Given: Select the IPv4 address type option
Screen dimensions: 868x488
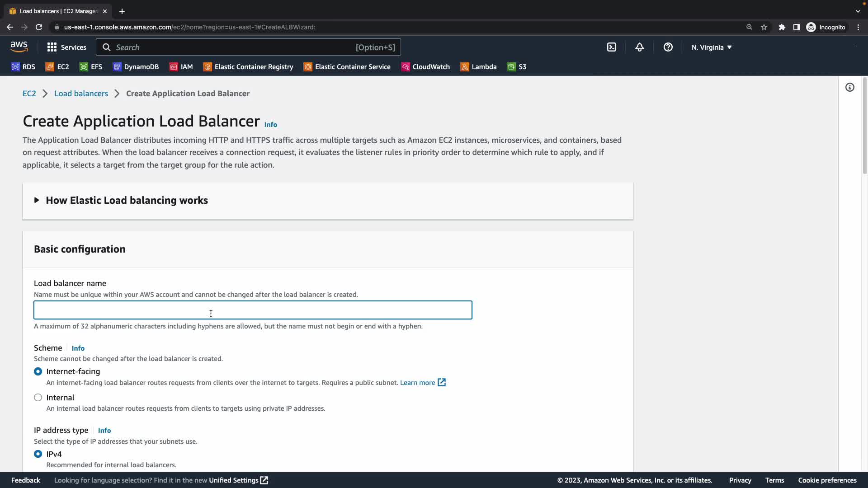Looking at the screenshot, I should (x=38, y=454).
